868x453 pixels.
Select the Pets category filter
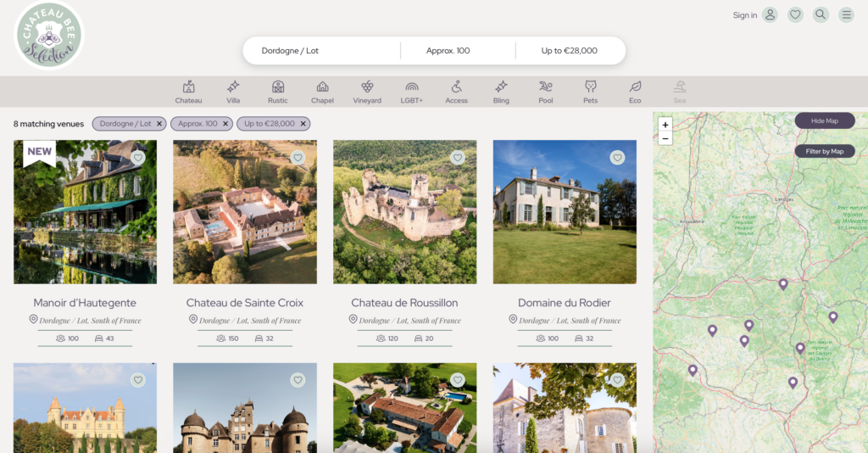[x=591, y=92]
